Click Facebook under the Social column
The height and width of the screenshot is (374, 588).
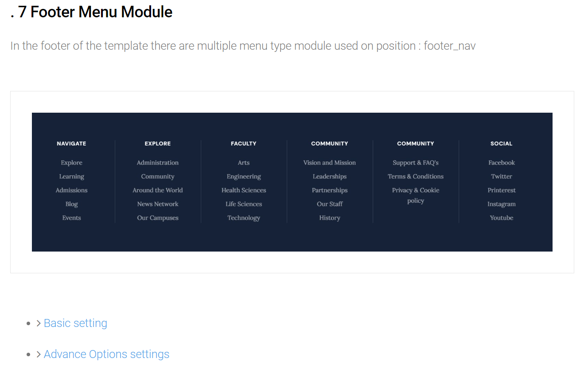[502, 163]
